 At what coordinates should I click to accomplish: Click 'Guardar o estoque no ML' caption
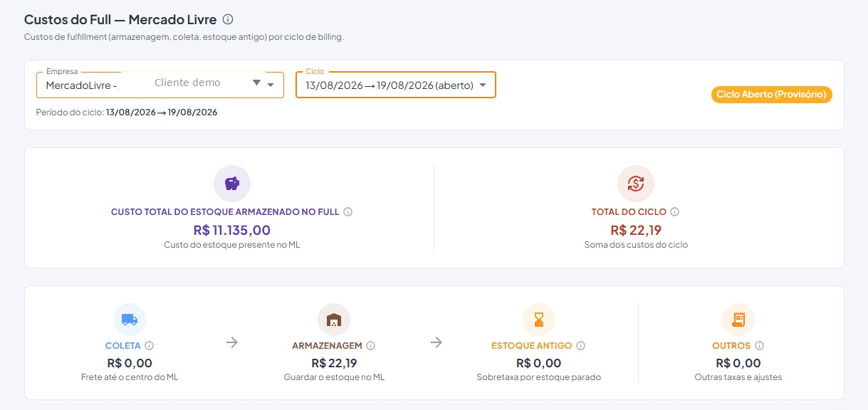click(334, 377)
